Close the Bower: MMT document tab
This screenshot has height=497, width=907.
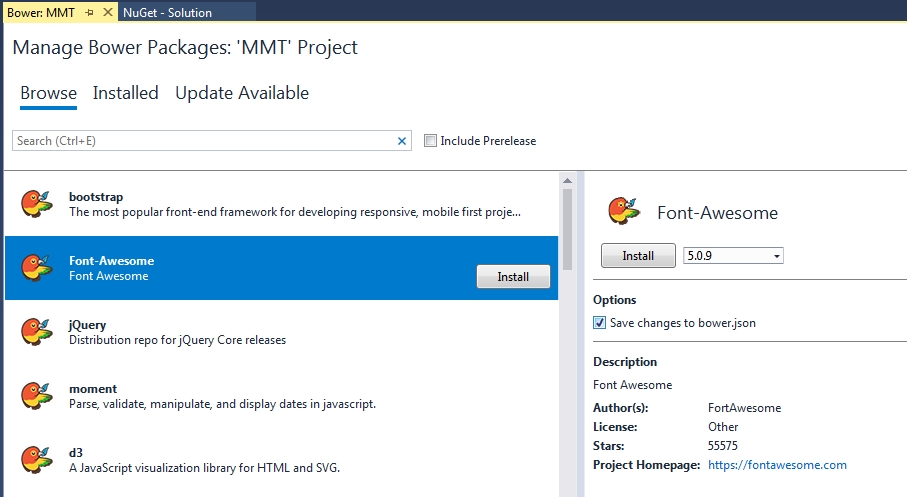click(x=108, y=12)
